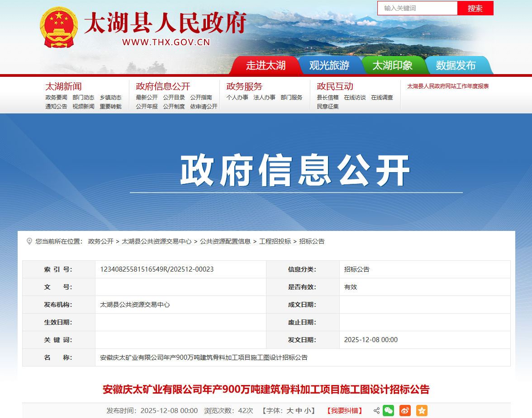The width and height of the screenshot is (532, 418).
Task: Set font size to 中 (medium)
Action: [299, 411]
